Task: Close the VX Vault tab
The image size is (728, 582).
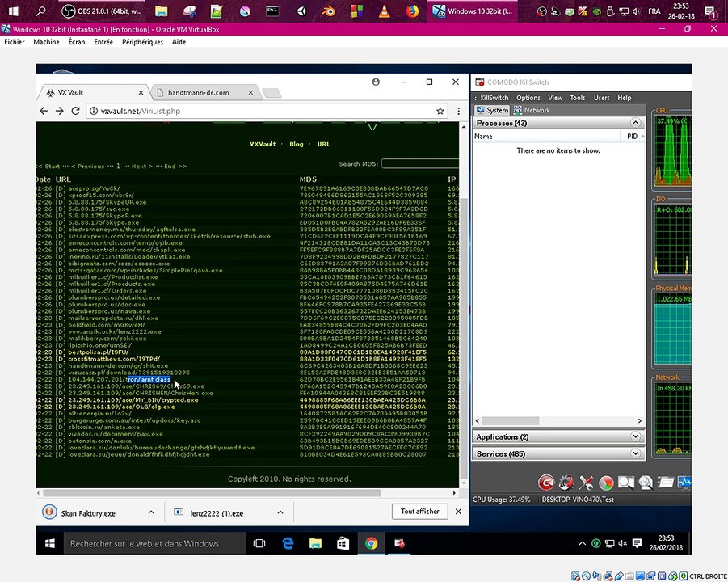Action: pos(141,92)
